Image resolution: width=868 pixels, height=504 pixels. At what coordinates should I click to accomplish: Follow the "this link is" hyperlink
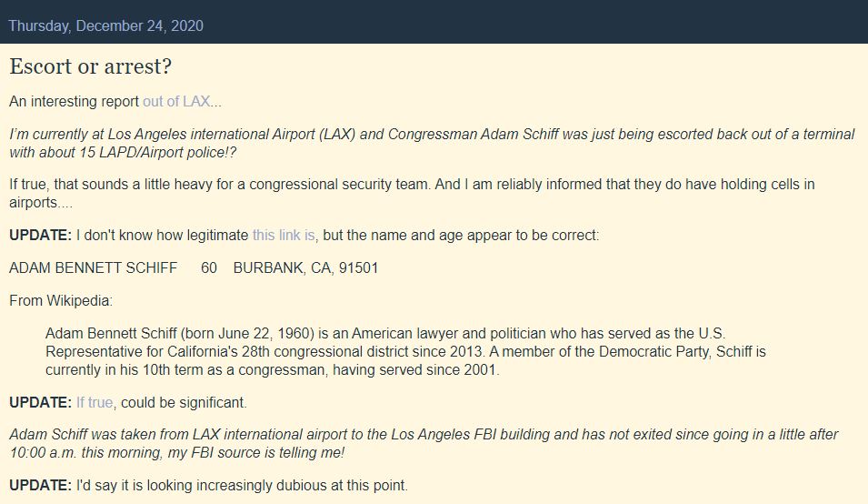[284, 235]
